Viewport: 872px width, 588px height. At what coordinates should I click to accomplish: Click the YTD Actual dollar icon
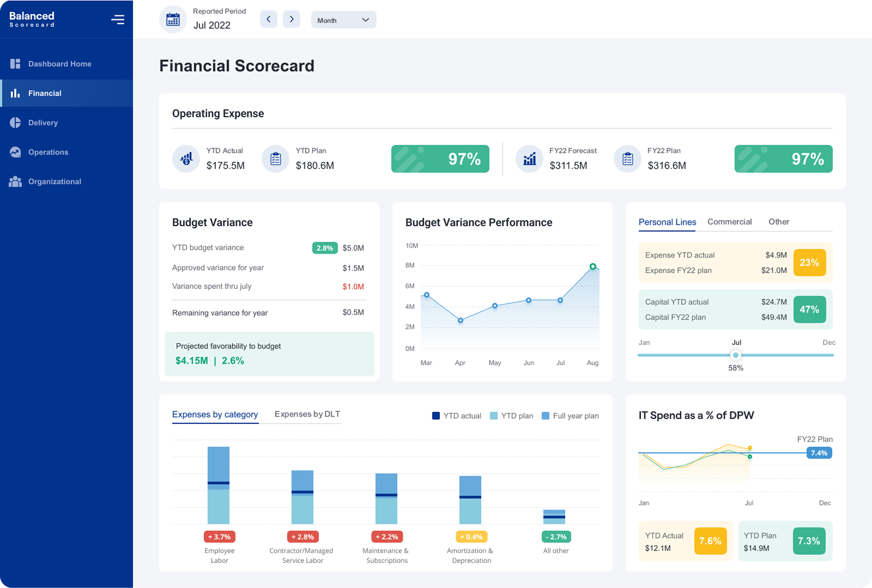186,159
